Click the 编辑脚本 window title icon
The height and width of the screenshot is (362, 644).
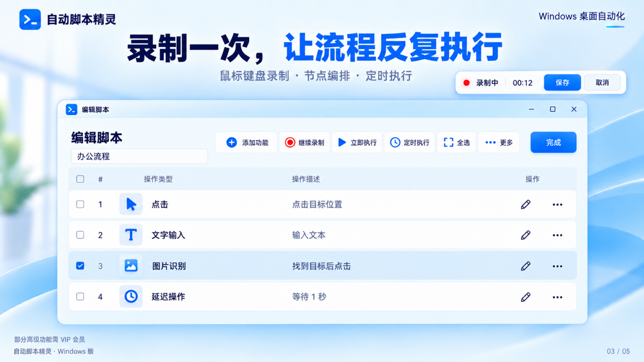click(x=71, y=109)
